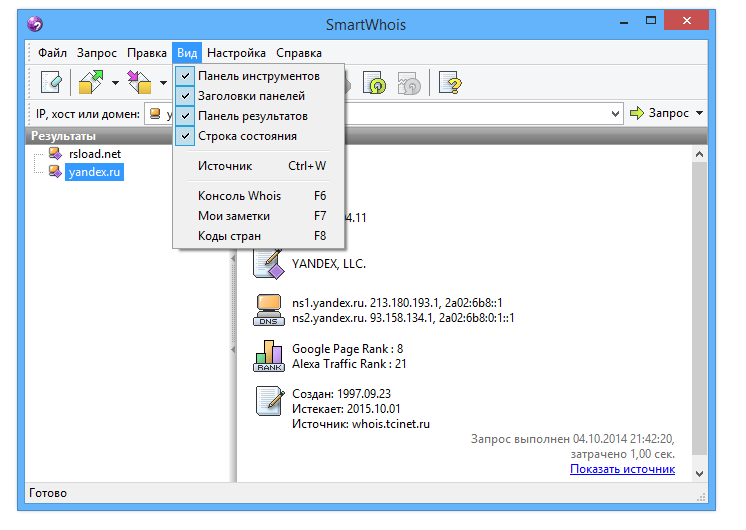746x530 pixels.
Task: Choose Источник Ctrl+W menu entry
Action: click(259, 166)
